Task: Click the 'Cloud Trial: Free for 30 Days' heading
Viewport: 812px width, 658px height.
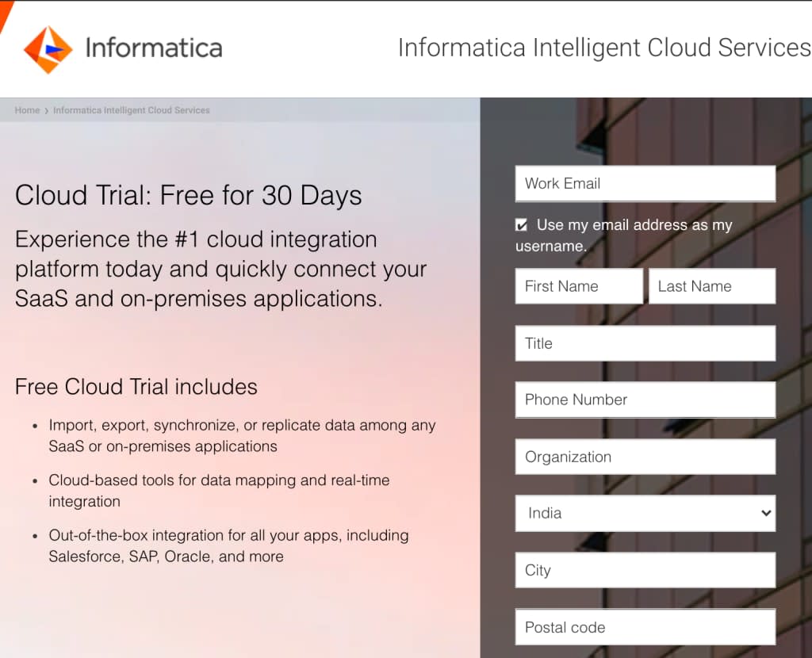Action: (x=189, y=196)
